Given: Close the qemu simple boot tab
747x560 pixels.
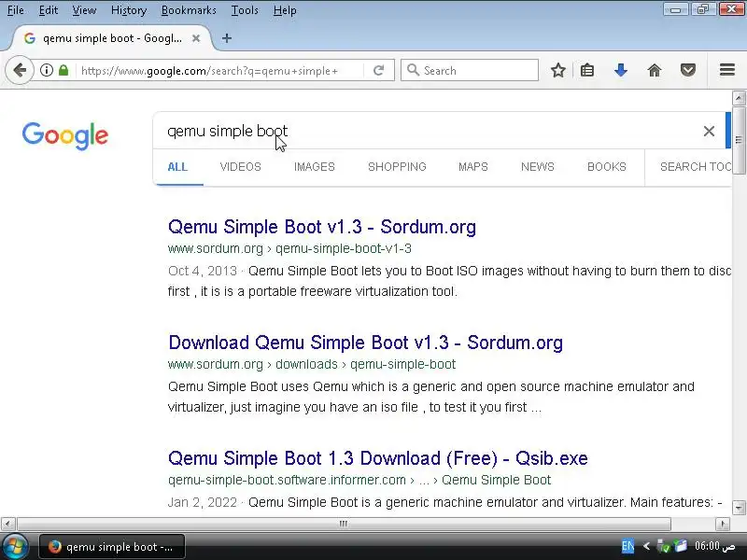Looking at the screenshot, I should tap(196, 38).
